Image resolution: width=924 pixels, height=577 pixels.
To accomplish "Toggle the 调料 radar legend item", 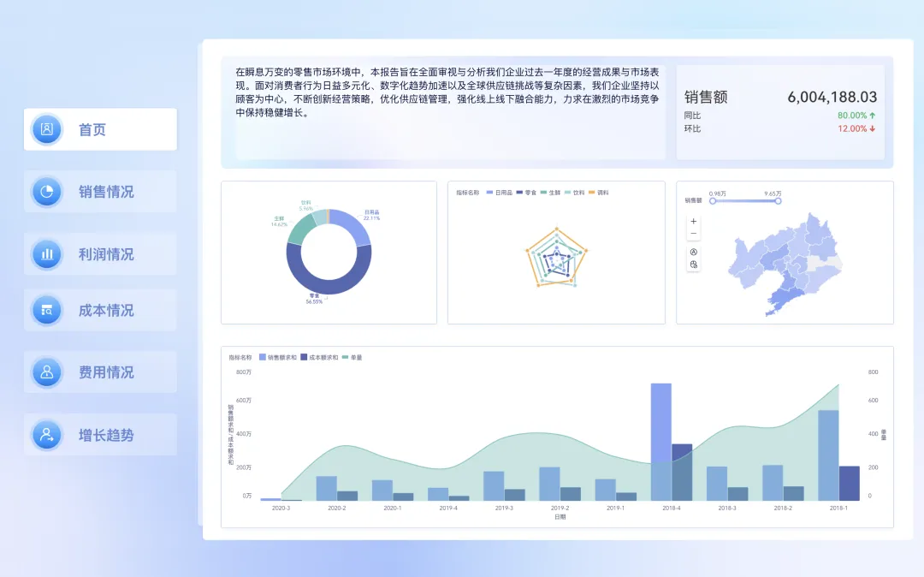I will click(599, 193).
